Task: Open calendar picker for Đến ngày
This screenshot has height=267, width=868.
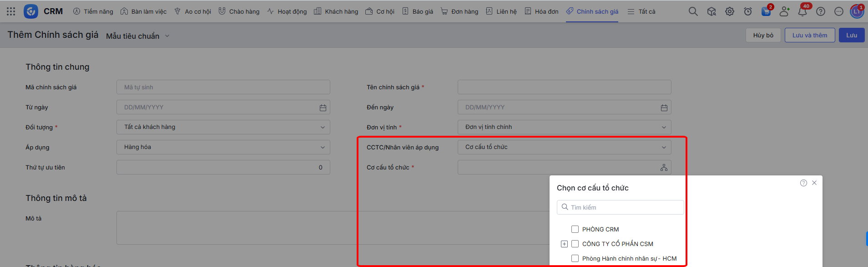Action: coord(664,108)
